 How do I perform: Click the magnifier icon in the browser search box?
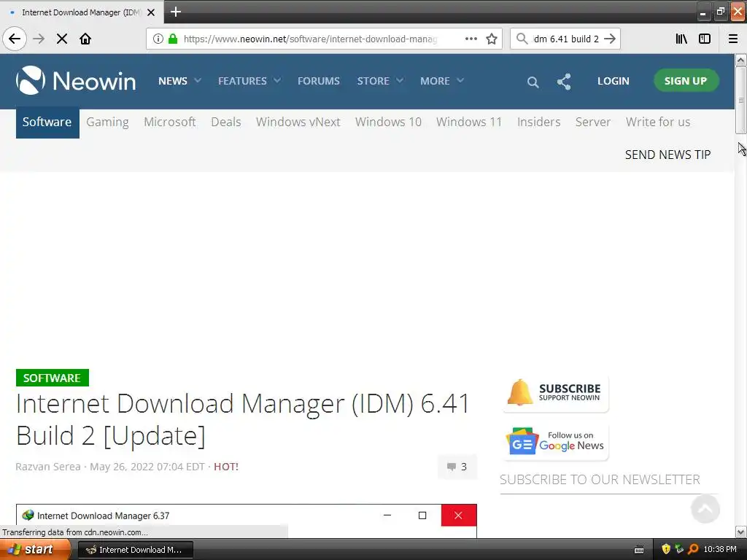522,39
